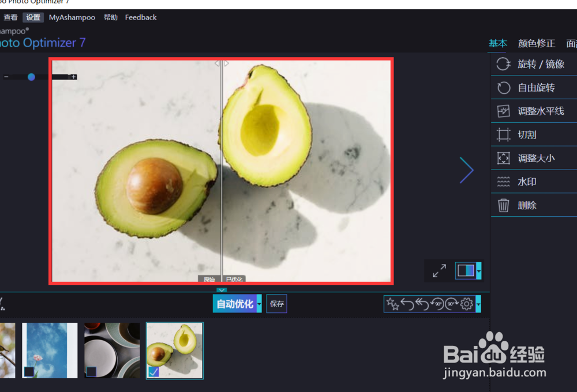Click the 自由旋转 label
577x392 pixels.
pyautogui.click(x=536, y=88)
